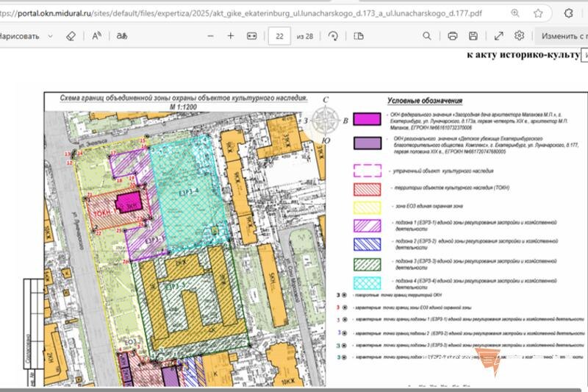Enter full screen mode for PDF
588x392 pixels.
[x=499, y=36]
